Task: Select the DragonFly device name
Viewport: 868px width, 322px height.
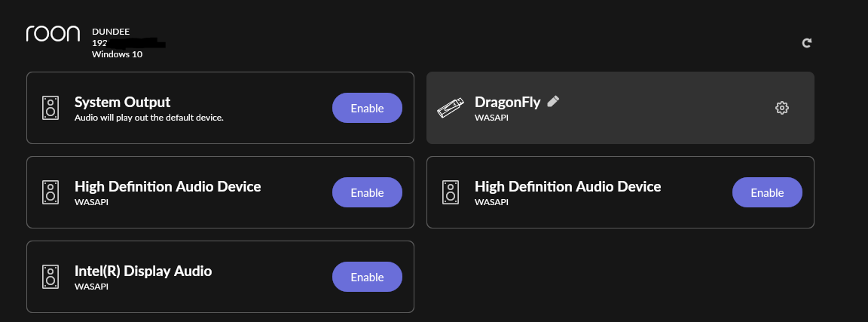Action: pyautogui.click(x=508, y=103)
